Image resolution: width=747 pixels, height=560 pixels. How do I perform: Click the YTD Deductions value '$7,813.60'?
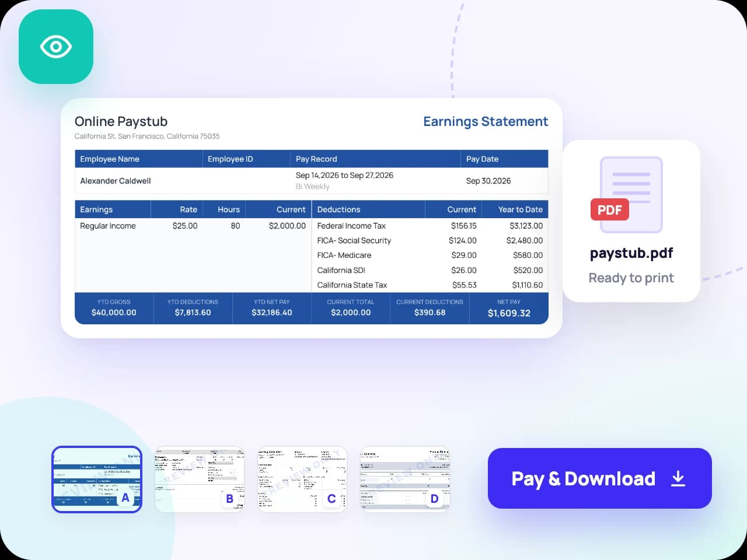click(193, 313)
